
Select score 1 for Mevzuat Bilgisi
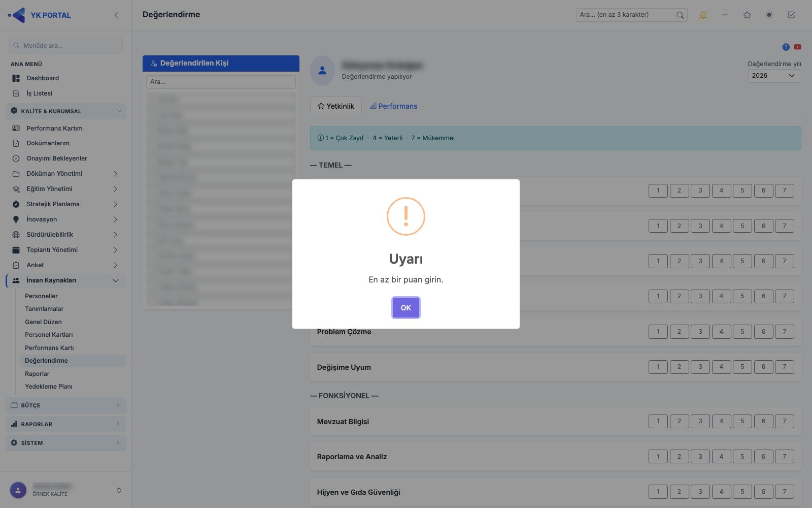pos(658,421)
